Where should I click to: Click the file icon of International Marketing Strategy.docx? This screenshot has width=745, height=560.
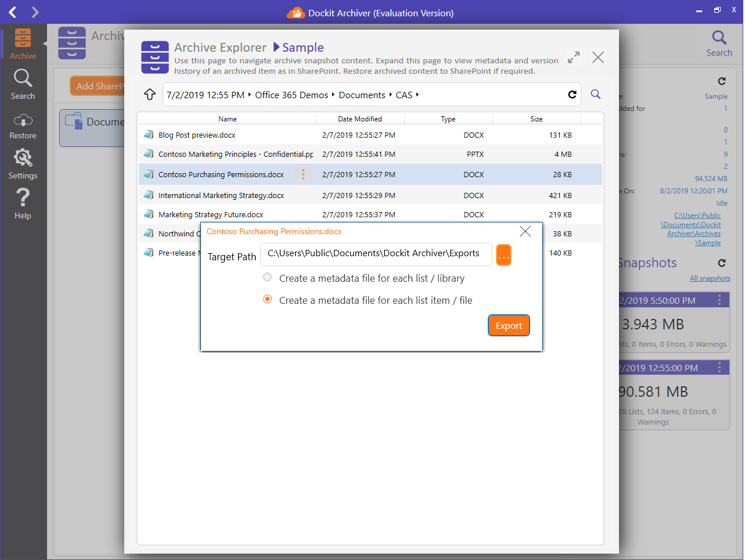pyautogui.click(x=149, y=195)
